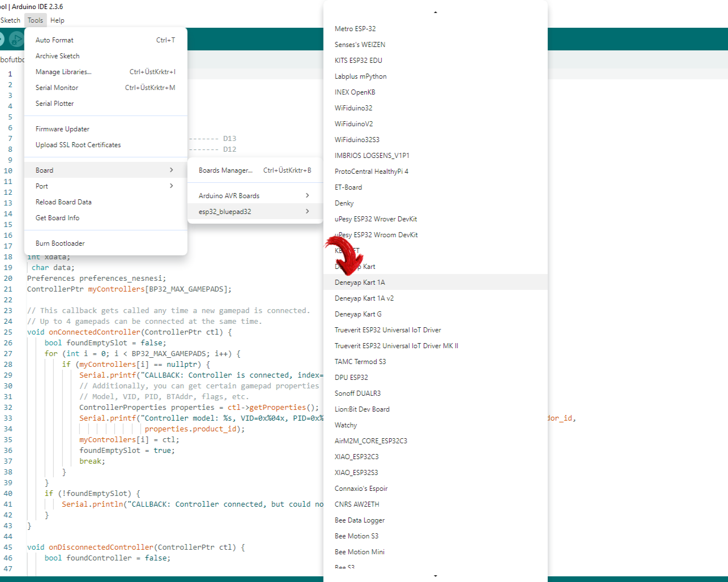The image size is (728, 582).
Task: Run Auto Format on sketch
Action: click(x=54, y=40)
